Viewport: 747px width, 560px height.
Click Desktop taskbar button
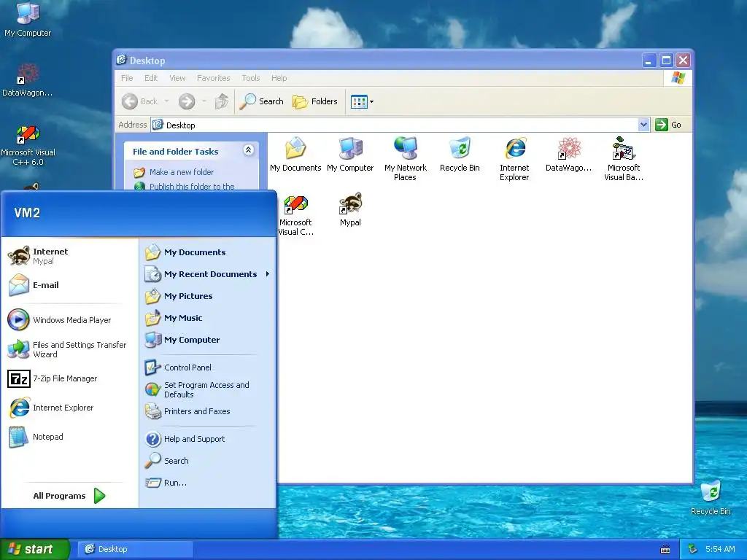pyautogui.click(x=135, y=549)
